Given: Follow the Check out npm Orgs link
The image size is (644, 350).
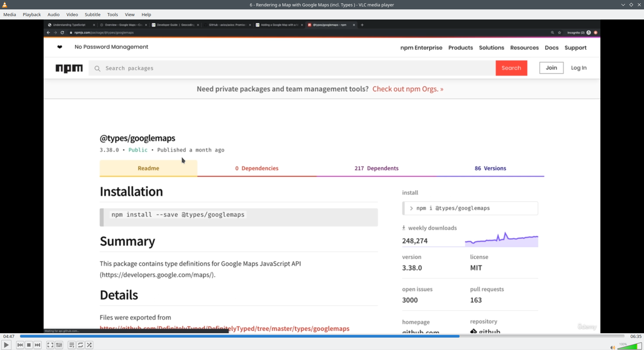Looking at the screenshot, I should click(x=408, y=89).
